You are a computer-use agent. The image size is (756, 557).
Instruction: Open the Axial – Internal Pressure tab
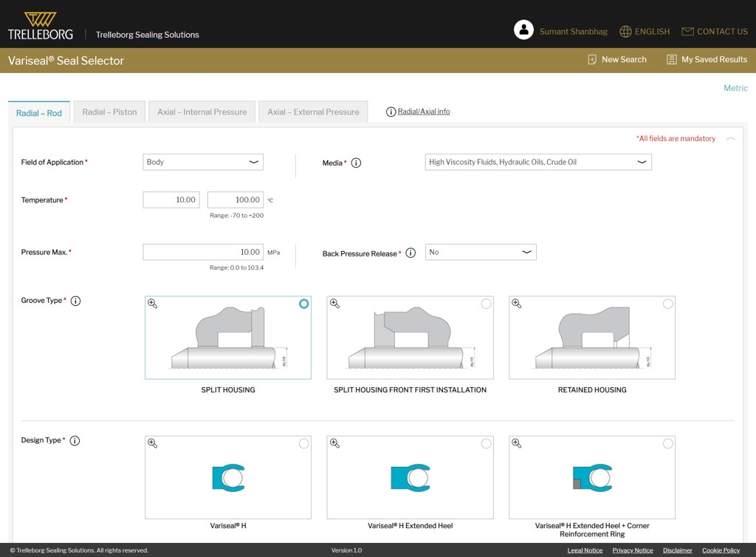[x=202, y=112]
